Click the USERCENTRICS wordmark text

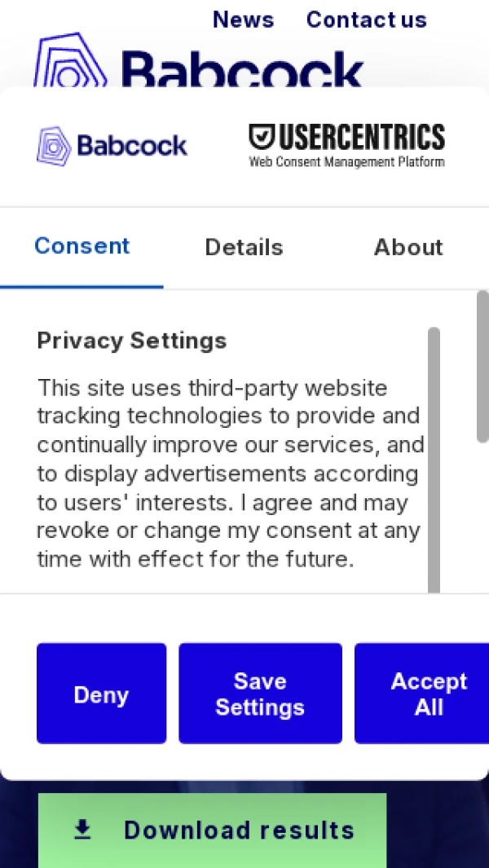[361, 136]
